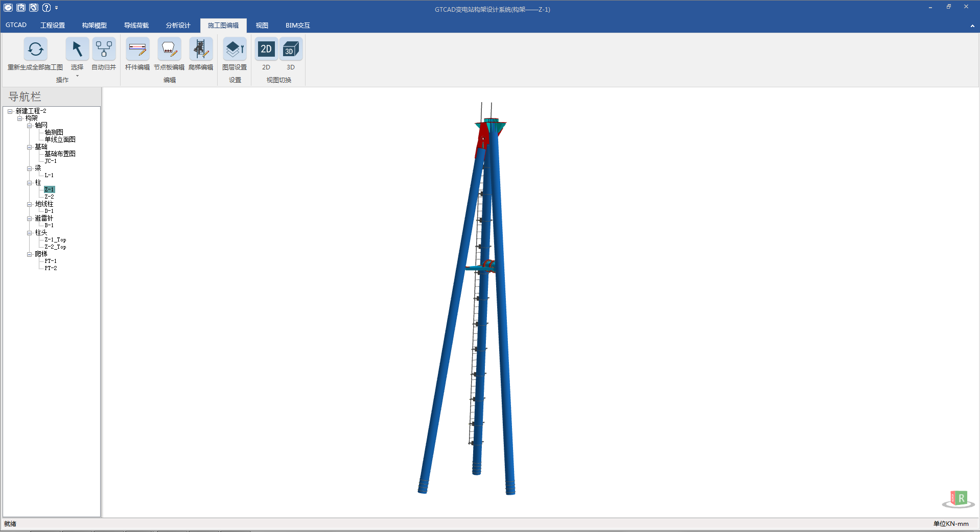
Task: Open the BIM交互 ribbon tab
Action: click(x=297, y=26)
